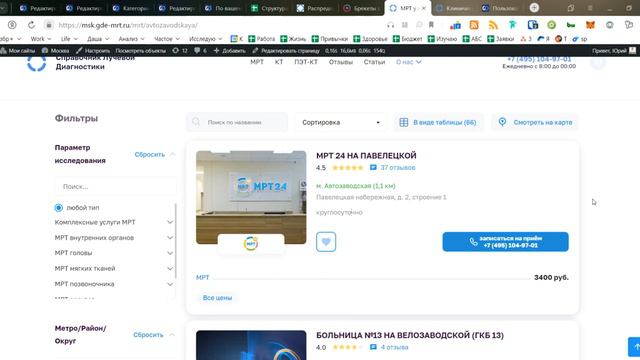The image size is (640, 360).
Task: Open the 'Сортировка' dropdown
Action: click(340, 122)
